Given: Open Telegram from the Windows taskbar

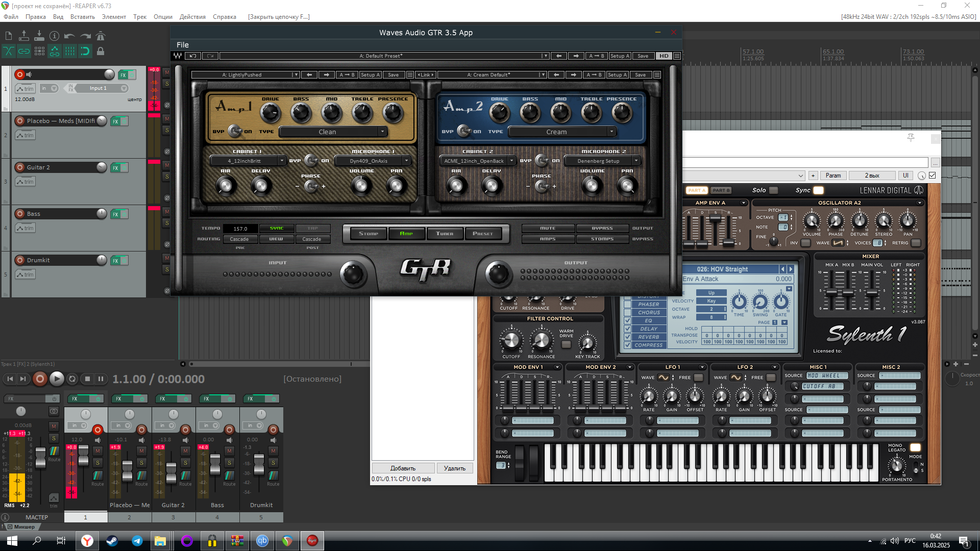Looking at the screenshot, I should pyautogui.click(x=137, y=541).
